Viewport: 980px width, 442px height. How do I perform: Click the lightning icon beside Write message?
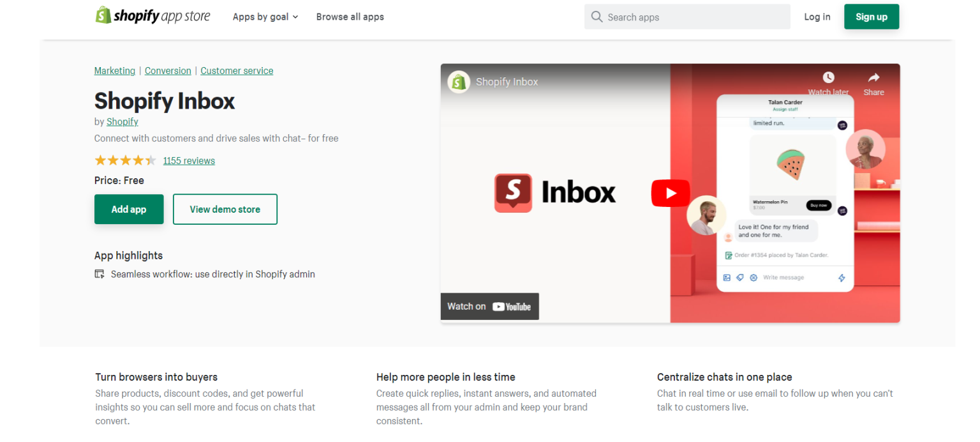pos(842,277)
